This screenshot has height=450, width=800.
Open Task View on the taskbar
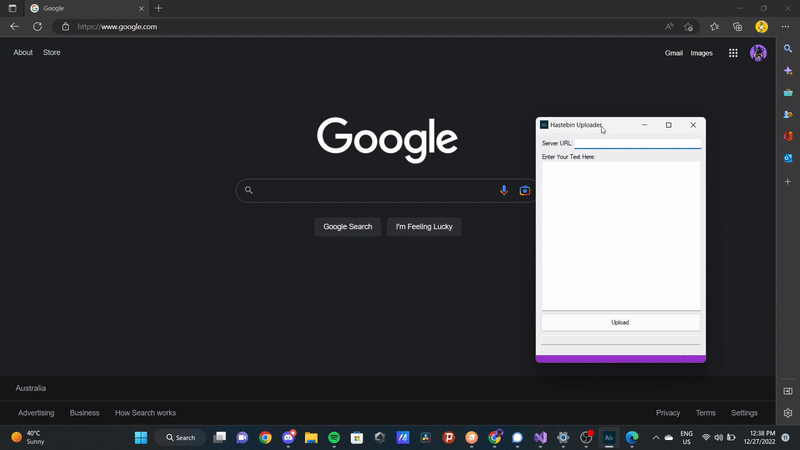coord(219,438)
